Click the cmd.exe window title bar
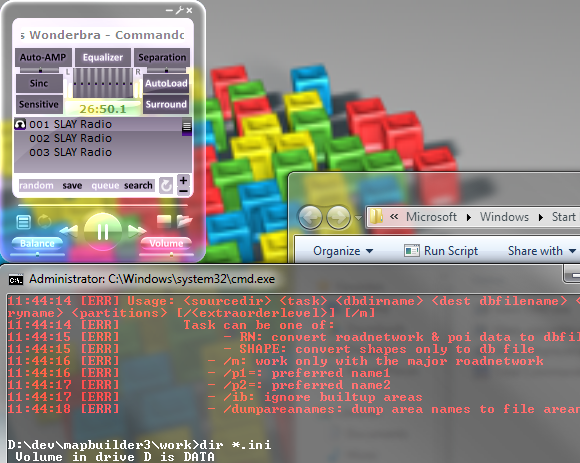This screenshot has width=580, height=463. (x=152, y=279)
